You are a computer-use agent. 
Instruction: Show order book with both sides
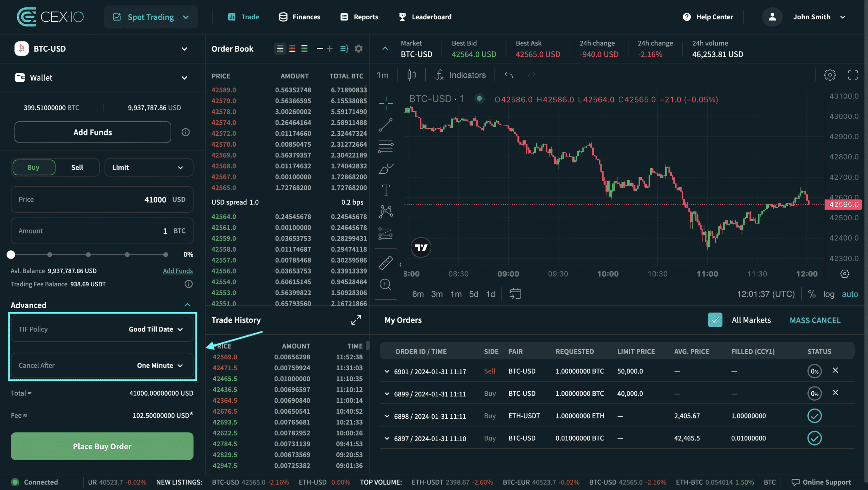tap(280, 49)
